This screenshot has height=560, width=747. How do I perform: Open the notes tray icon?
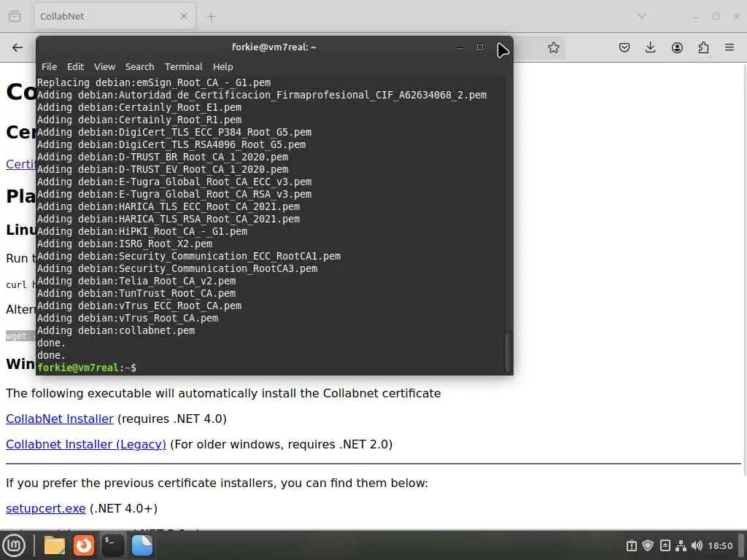(665, 545)
